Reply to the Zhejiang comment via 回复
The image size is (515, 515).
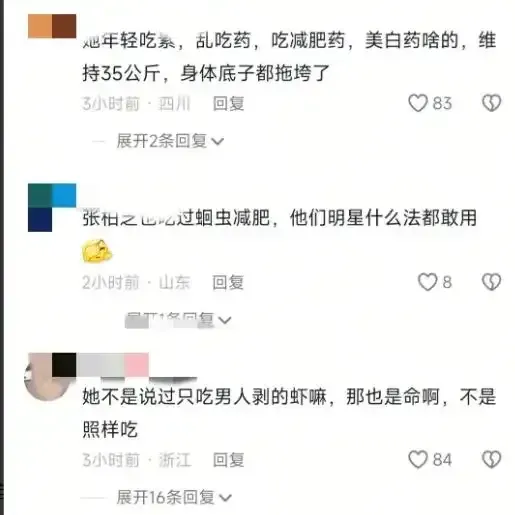pos(228,460)
